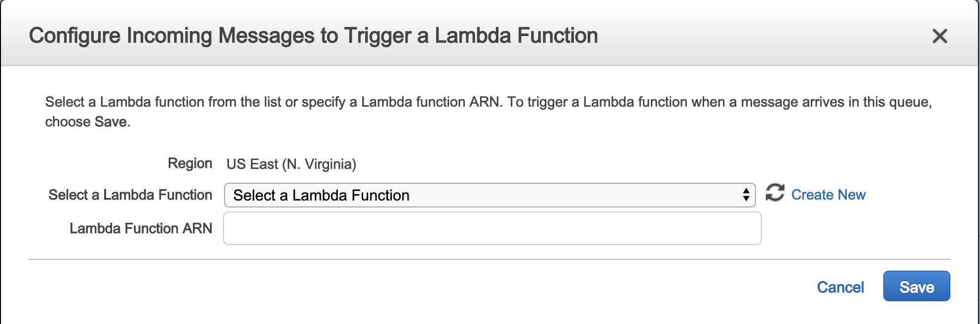Cancel the incoming message configuration

pos(840,287)
